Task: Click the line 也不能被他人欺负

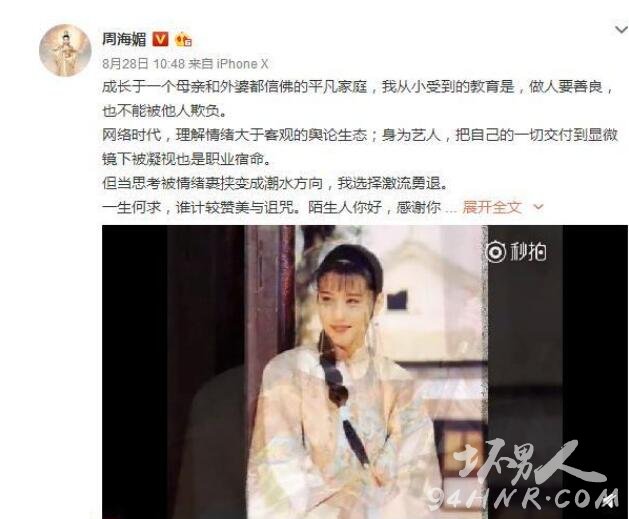Action: [164, 111]
